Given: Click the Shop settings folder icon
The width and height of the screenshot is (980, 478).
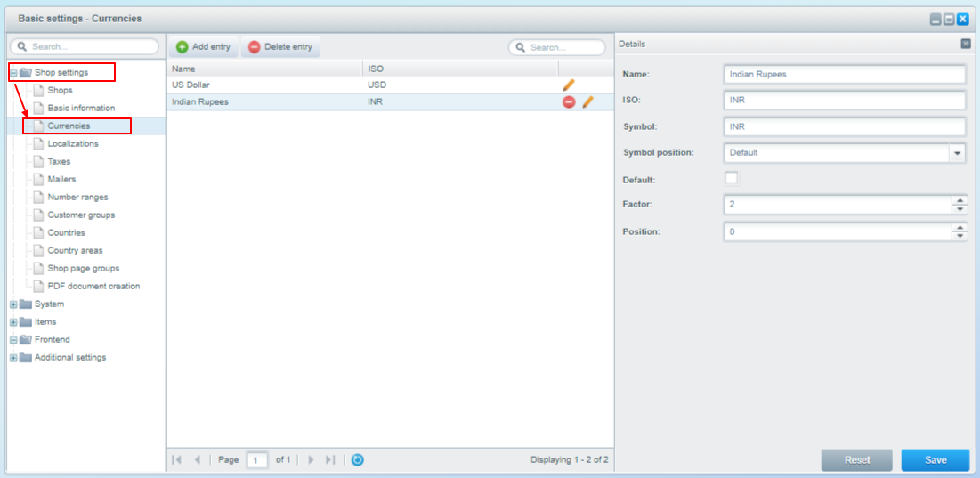Looking at the screenshot, I should click(26, 72).
